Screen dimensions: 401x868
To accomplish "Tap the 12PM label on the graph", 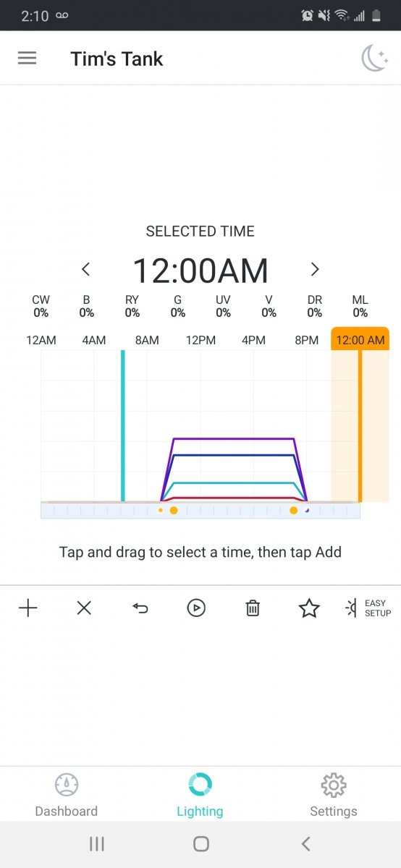I will pos(200,340).
